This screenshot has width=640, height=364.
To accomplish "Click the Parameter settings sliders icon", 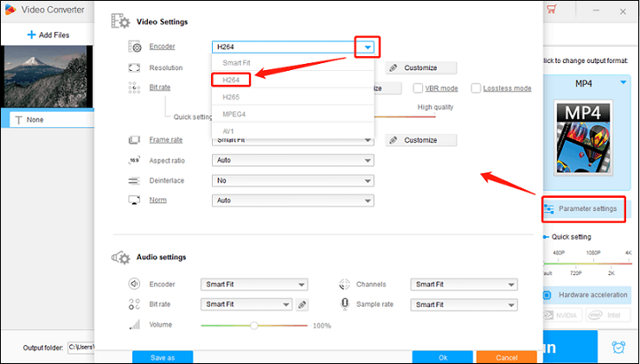I will (549, 209).
